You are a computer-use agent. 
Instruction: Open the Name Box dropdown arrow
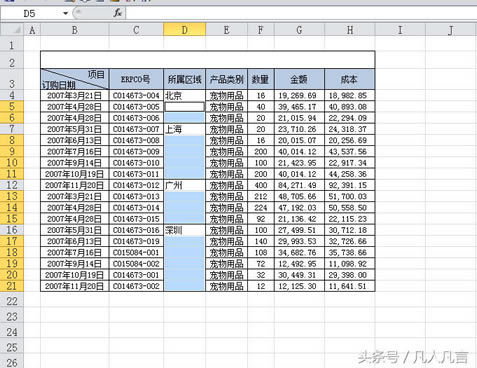(65, 14)
